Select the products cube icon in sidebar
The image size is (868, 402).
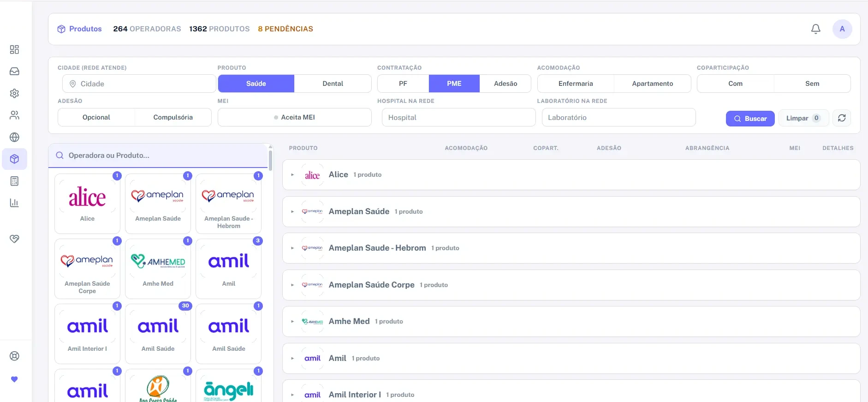(14, 159)
